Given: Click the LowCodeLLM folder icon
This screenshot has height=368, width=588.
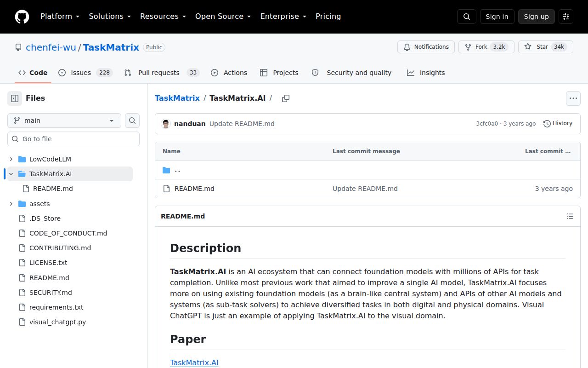Looking at the screenshot, I should point(22,159).
